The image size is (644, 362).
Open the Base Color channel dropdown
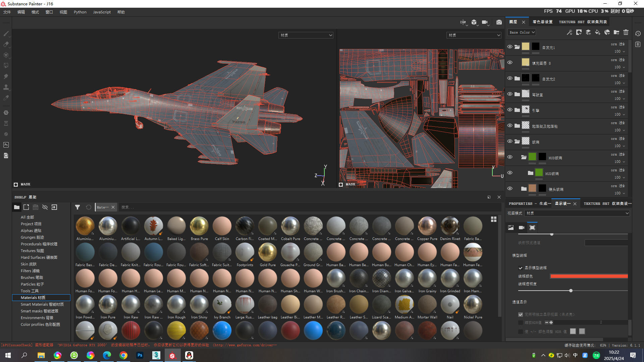522,33
